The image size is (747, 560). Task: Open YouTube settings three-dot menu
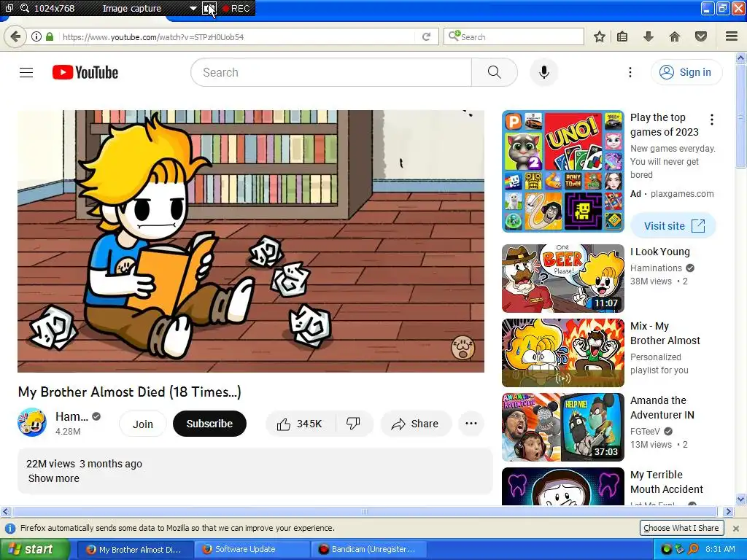(x=630, y=72)
